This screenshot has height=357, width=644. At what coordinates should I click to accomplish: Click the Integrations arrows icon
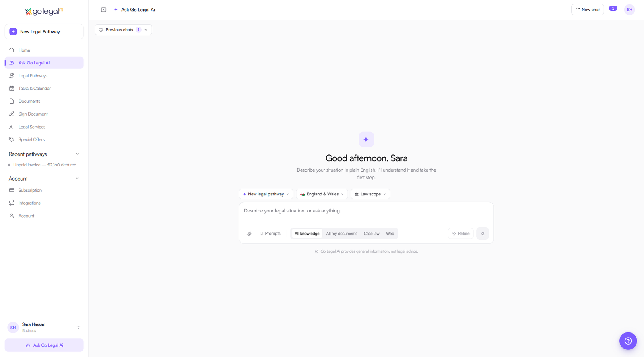(12, 203)
